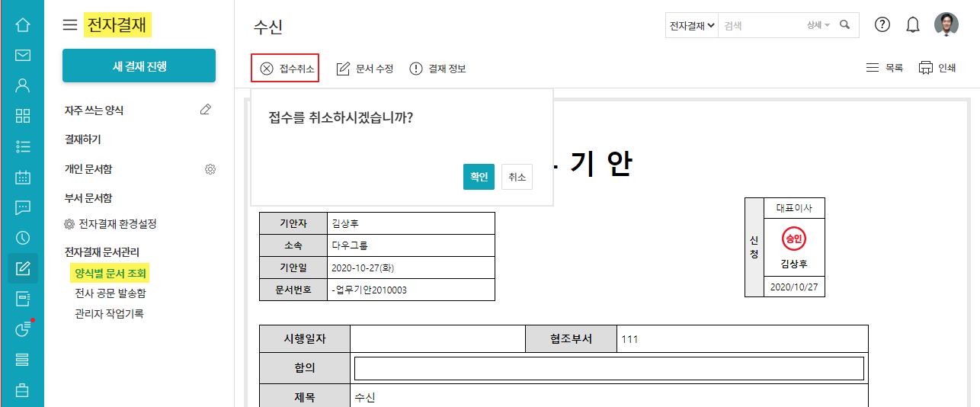Image resolution: width=980 pixels, height=407 pixels.
Task: Open 관리자 작업기록 menu item
Action: click(109, 313)
